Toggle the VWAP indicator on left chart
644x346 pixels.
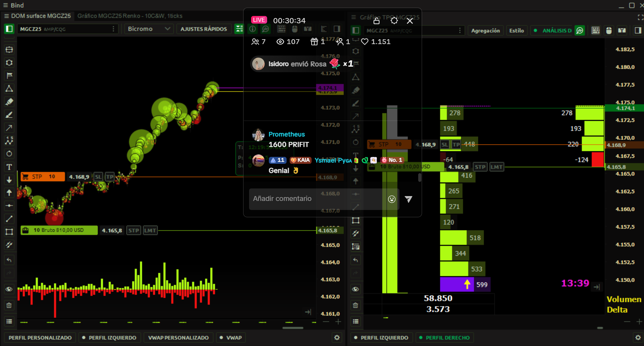coord(231,338)
